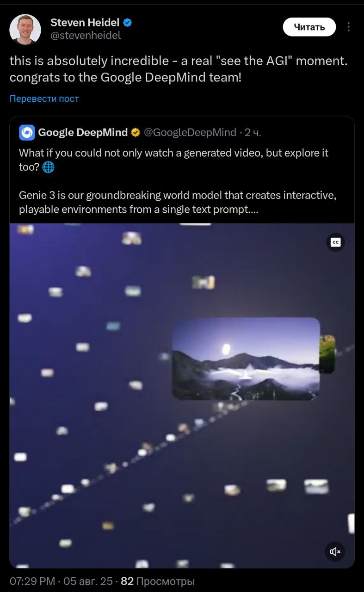Open the @GoogleDeepMind handle
The image size is (364, 592).
point(190,133)
